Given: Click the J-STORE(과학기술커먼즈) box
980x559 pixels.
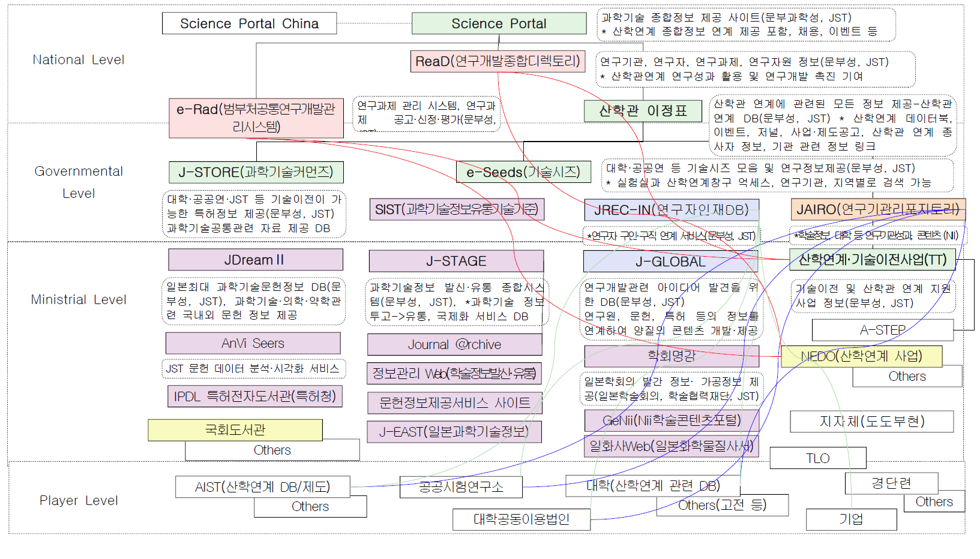Looking at the screenshot, I should coord(256,172).
